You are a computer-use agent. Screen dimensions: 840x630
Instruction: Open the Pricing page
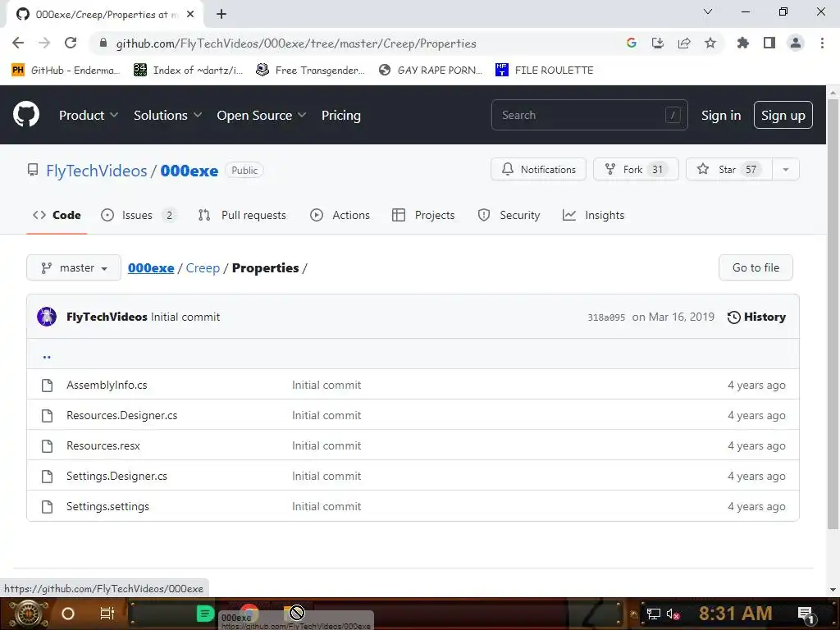point(340,115)
